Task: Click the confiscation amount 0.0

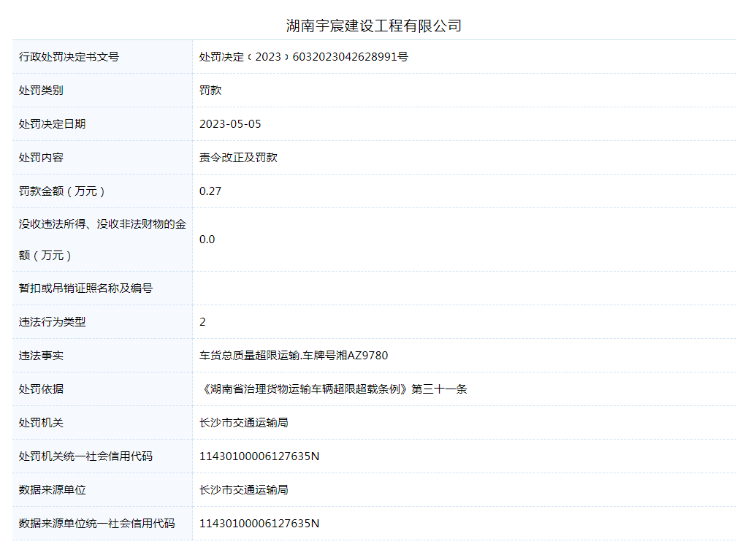Action: point(207,240)
